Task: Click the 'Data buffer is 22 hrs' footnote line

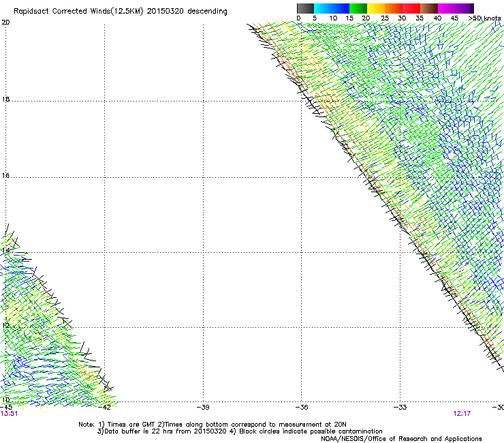Action: click(x=240, y=431)
